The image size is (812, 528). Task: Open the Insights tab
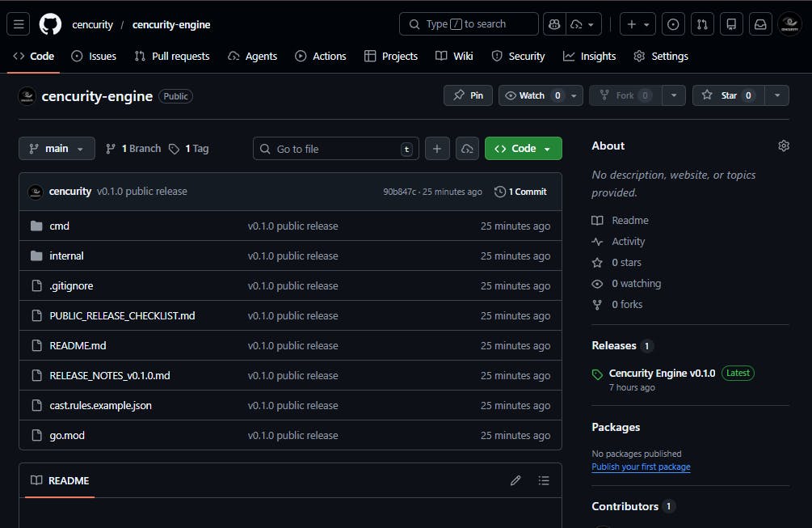tap(589, 56)
